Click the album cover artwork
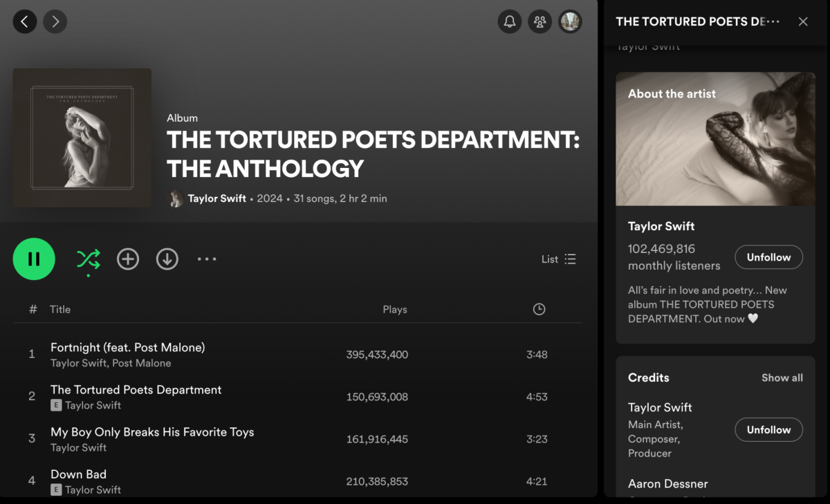 [82, 138]
